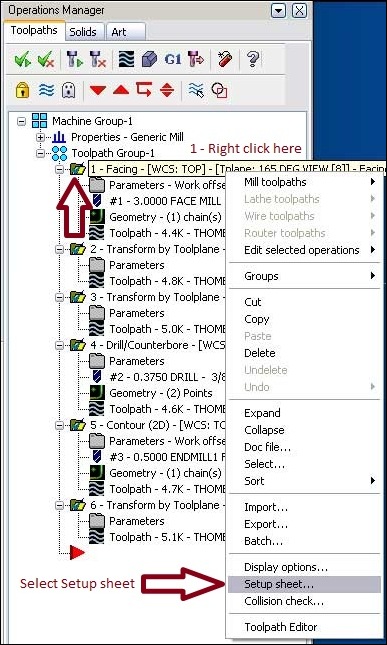Image resolution: width=387 pixels, height=645 pixels.
Task: Toggle locking on selected operations (padlock)
Action: coord(22,90)
